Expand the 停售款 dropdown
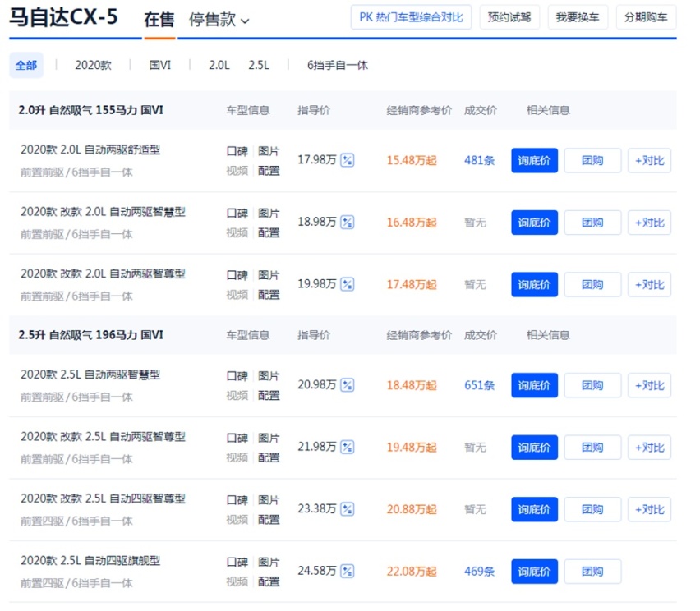This screenshot has height=611, width=700. coord(219,20)
